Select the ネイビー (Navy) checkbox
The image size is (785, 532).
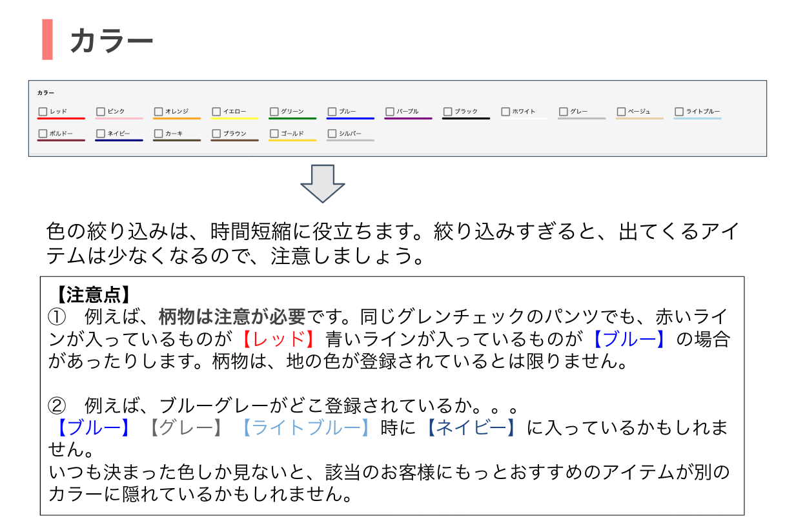(101, 134)
